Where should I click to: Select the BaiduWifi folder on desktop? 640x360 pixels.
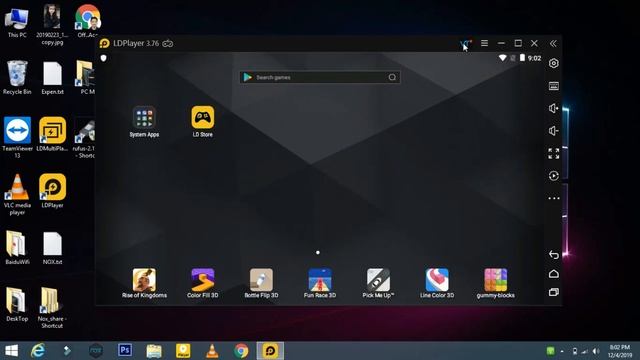17,248
